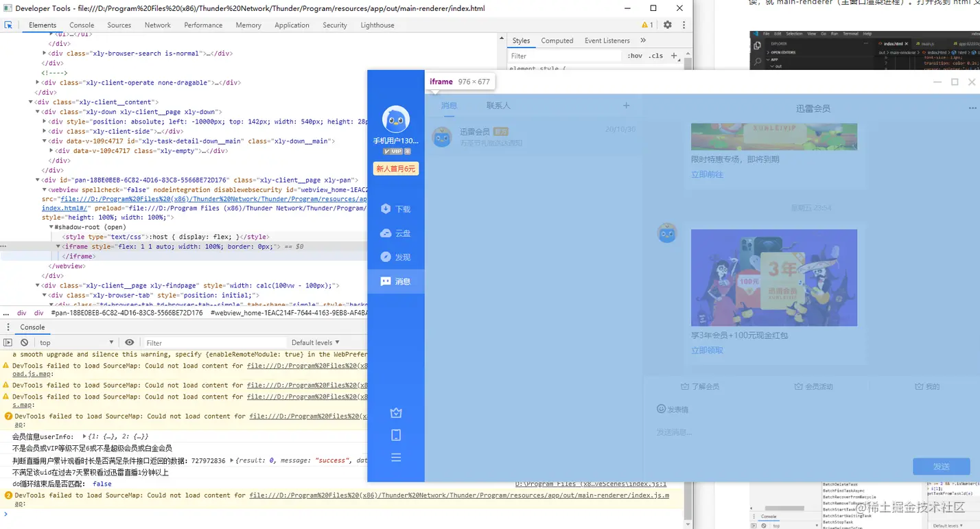Click the warning count badge in DevTools header

tap(647, 25)
